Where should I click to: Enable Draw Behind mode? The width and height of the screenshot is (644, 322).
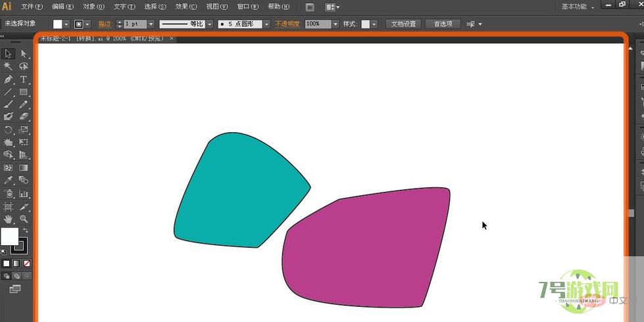pos(16,276)
